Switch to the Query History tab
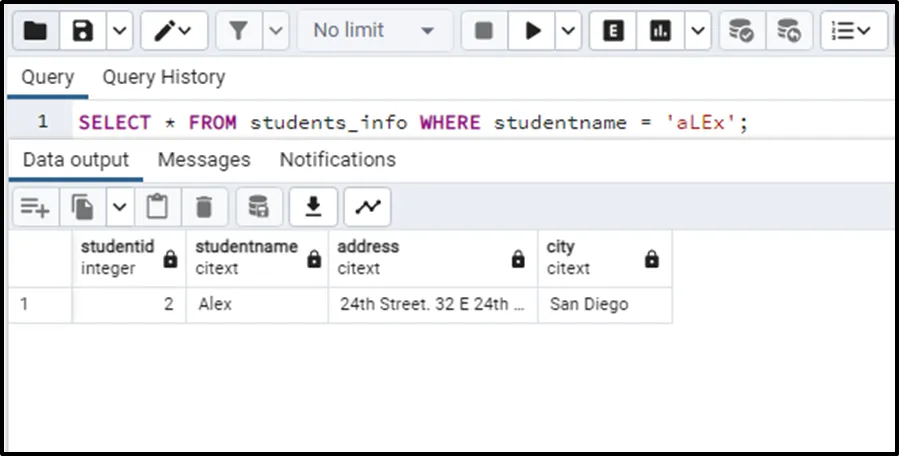 pos(164,77)
